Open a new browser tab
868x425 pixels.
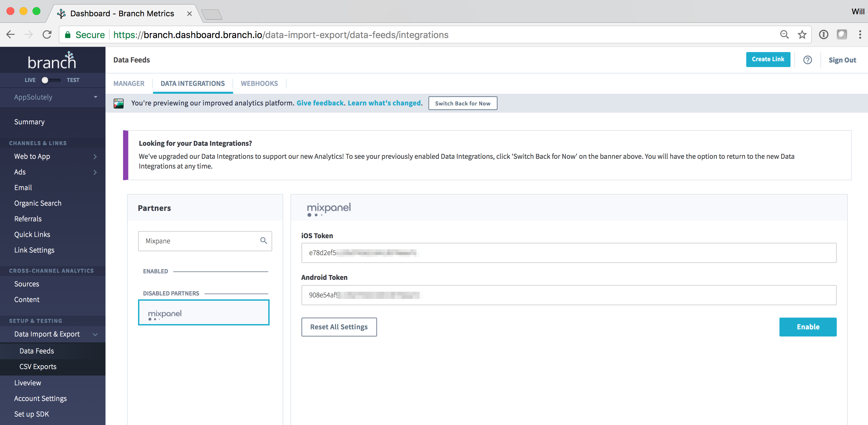[x=212, y=14]
